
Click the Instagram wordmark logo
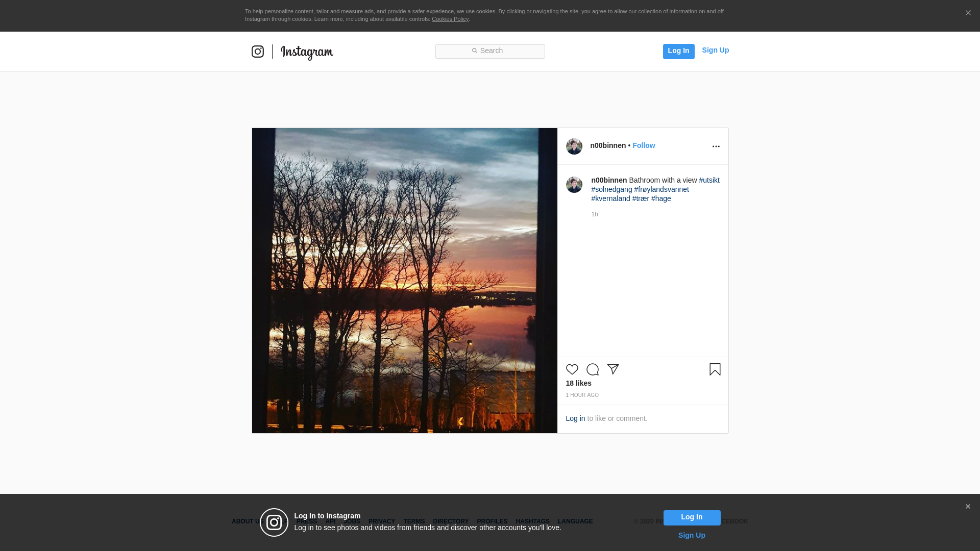[x=307, y=52]
